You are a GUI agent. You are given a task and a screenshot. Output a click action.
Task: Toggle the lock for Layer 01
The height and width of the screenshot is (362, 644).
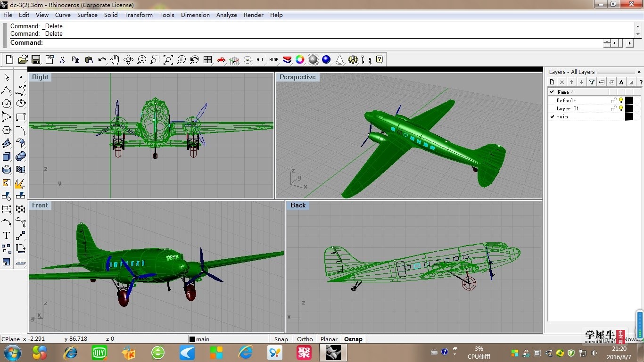(613, 108)
